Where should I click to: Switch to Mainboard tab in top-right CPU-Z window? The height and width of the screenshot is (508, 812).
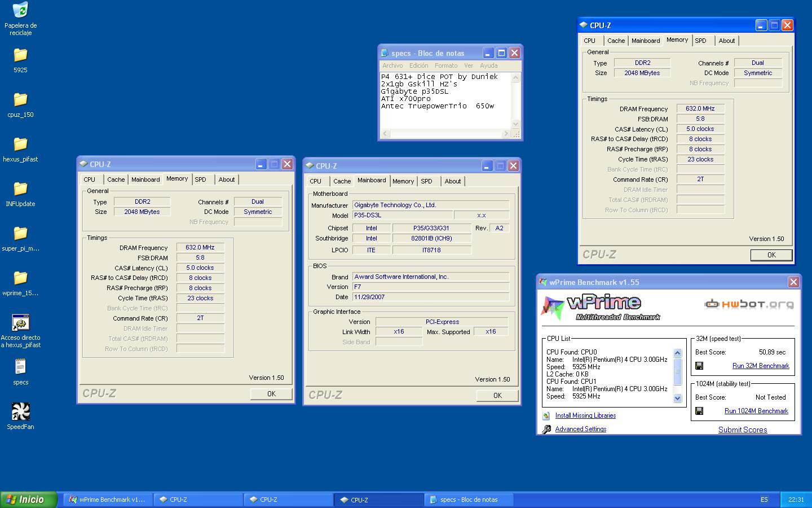click(x=646, y=41)
